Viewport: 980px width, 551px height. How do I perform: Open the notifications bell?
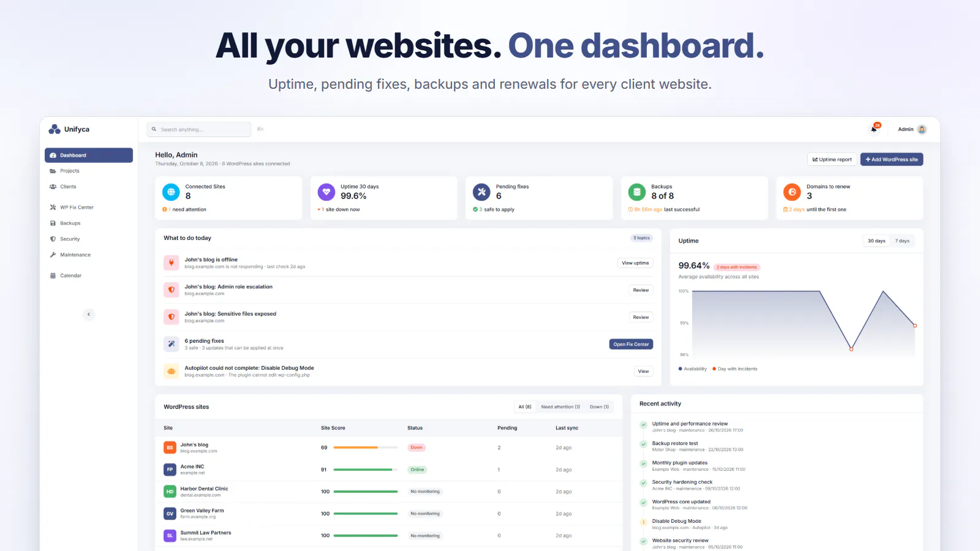tap(874, 129)
